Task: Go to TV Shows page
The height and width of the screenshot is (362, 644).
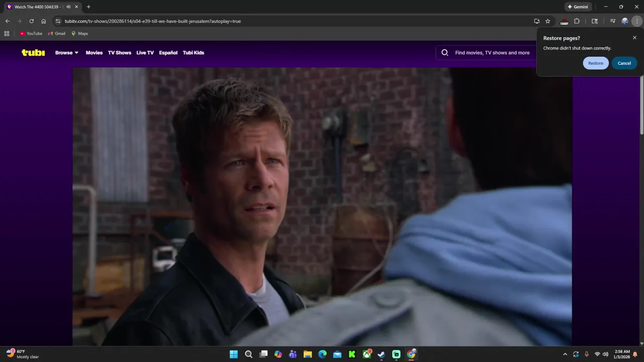Action: tap(119, 52)
